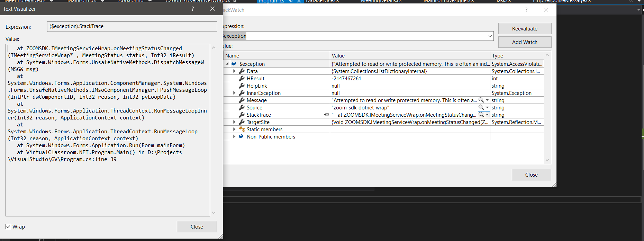Screen dimensions: 644x241
Task: Click the ($exception).StackTrace expression field
Action: point(132,26)
